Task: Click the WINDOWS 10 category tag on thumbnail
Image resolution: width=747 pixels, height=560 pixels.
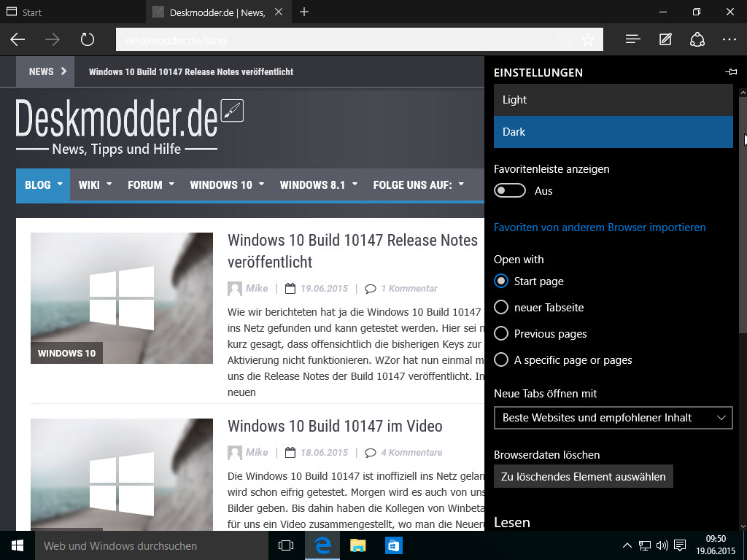Action: coord(66,353)
